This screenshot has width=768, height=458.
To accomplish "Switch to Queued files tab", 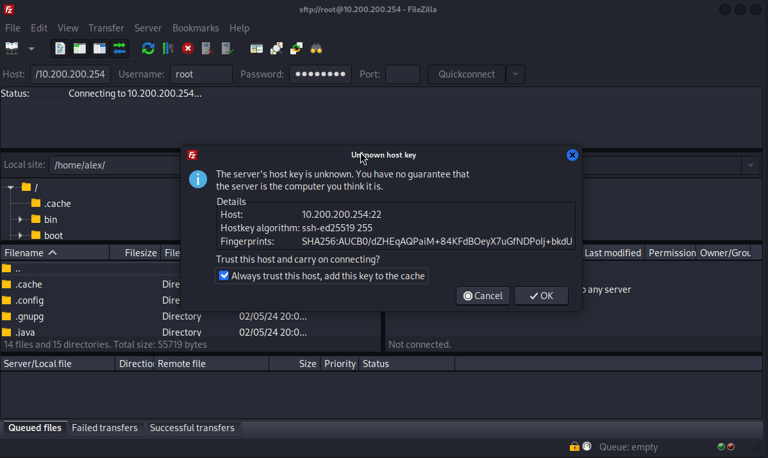I will point(35,428).
